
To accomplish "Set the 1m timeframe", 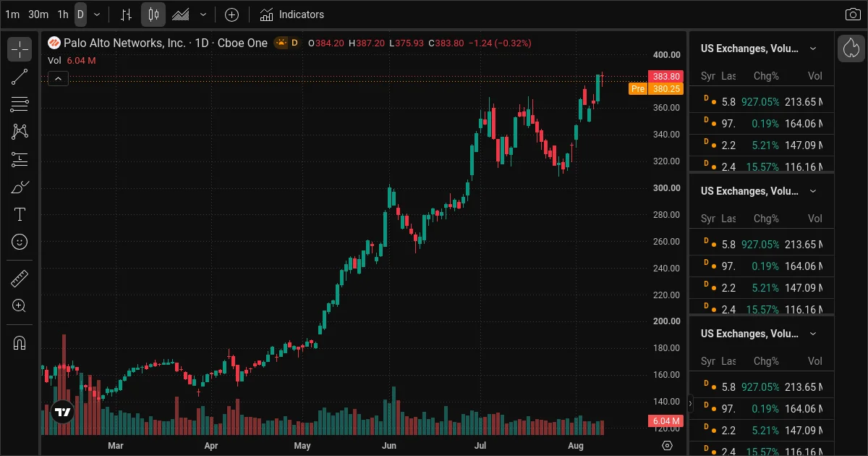I will (12, 14).
